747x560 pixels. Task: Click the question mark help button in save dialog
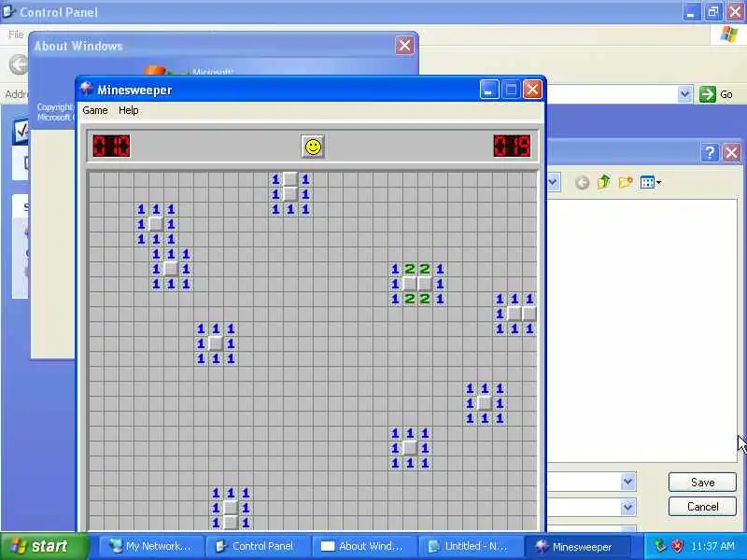(710, 153)
